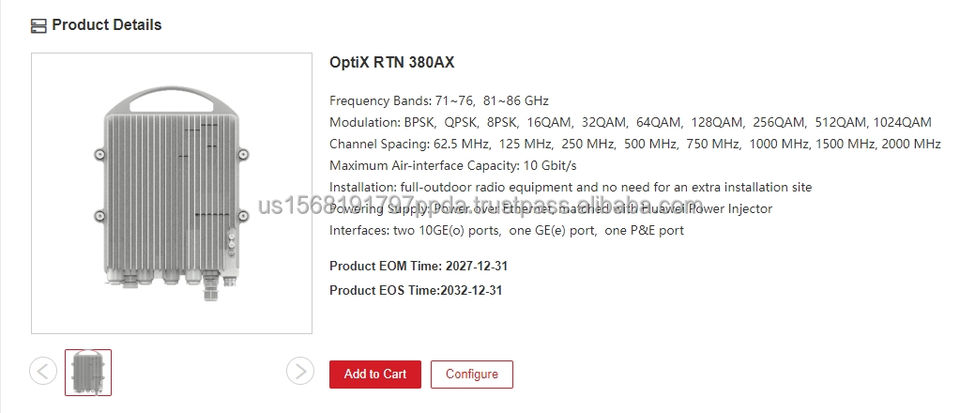Click the Channel Spacing specification line
This screenshot has width=960, height=413.
[x=635, y=144]
